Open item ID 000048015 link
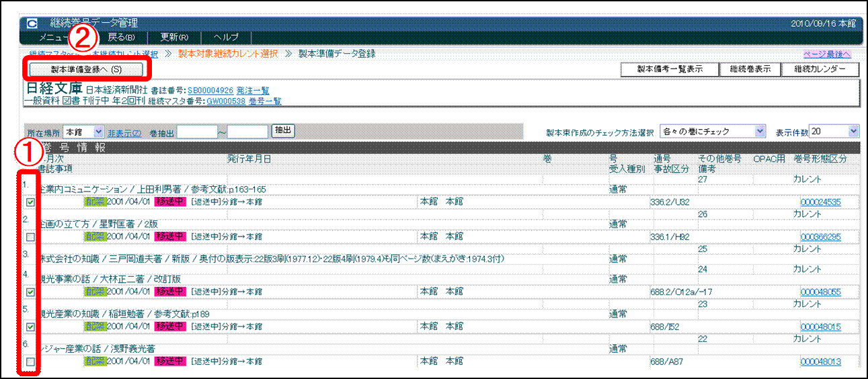The image size is (868, 379). 820,327
